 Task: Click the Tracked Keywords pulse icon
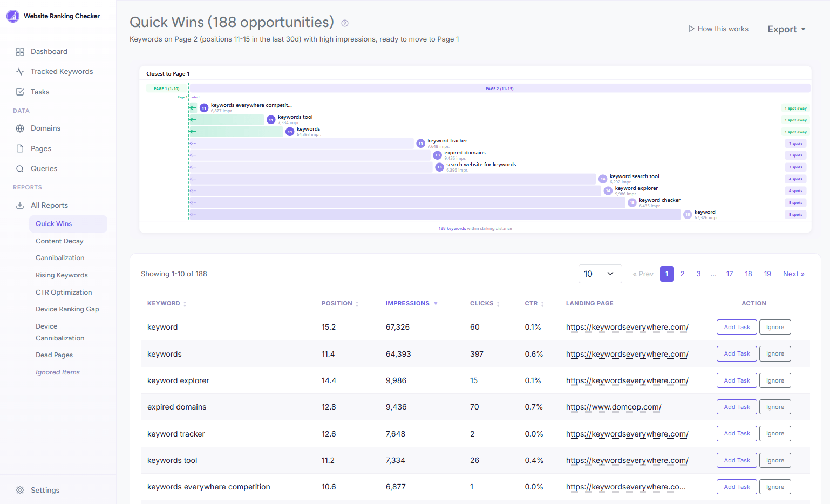pos(20,72)
